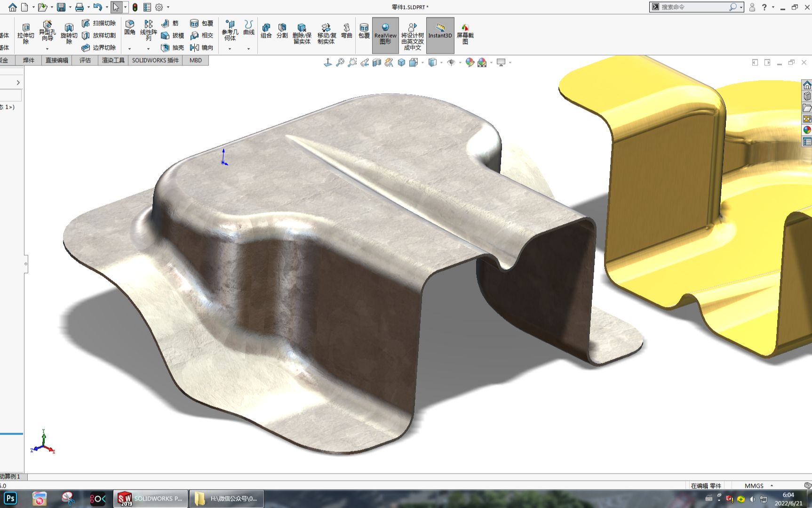
Task: Select Intersect (相交) tool
Action: click(201, 35)
